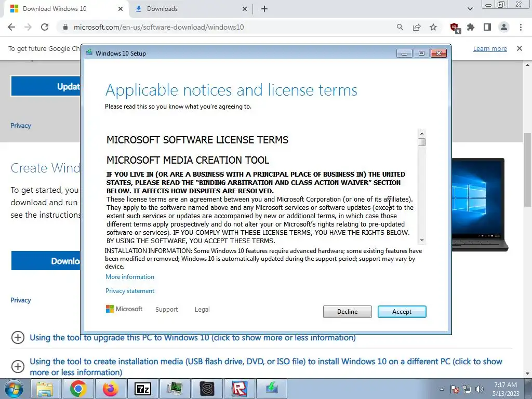
Task: Open the Chrome extensions puzzle icon
Action: click(471, 27)
